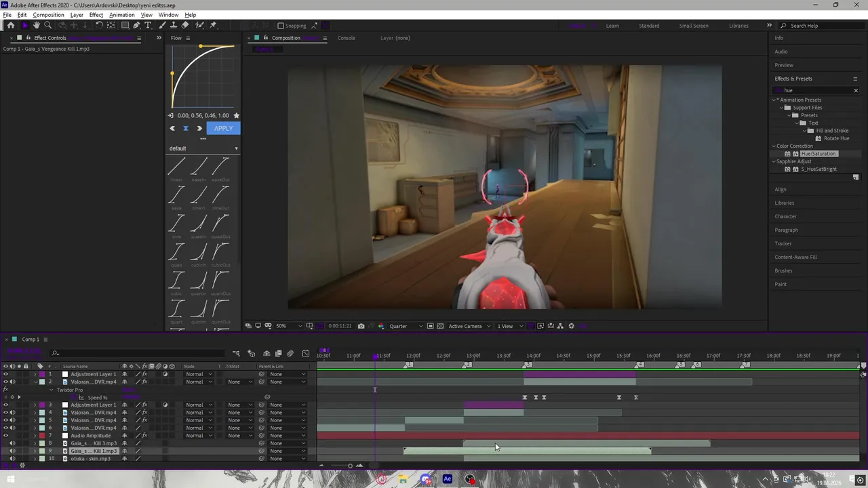Screen dimensions: 868x488
Task: Mute audio of layer 5 Valoran DVR.mp4
Action: tap(12, 420)
